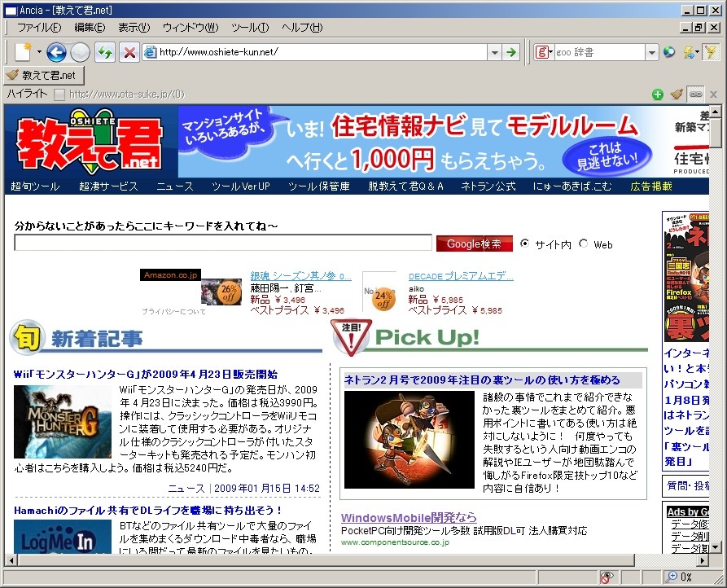
Task: Click the Amazon.co.jp ad label
Action: (x=171, y=275)
